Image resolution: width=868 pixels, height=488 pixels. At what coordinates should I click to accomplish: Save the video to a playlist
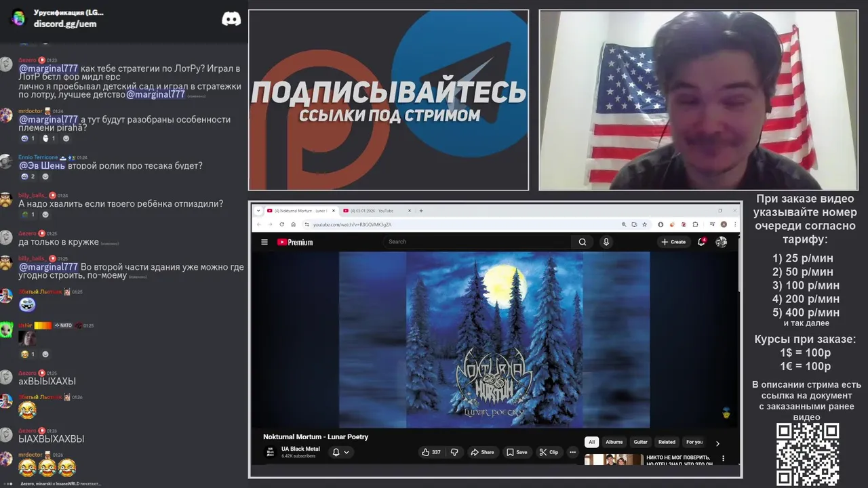tap(517, 452)
